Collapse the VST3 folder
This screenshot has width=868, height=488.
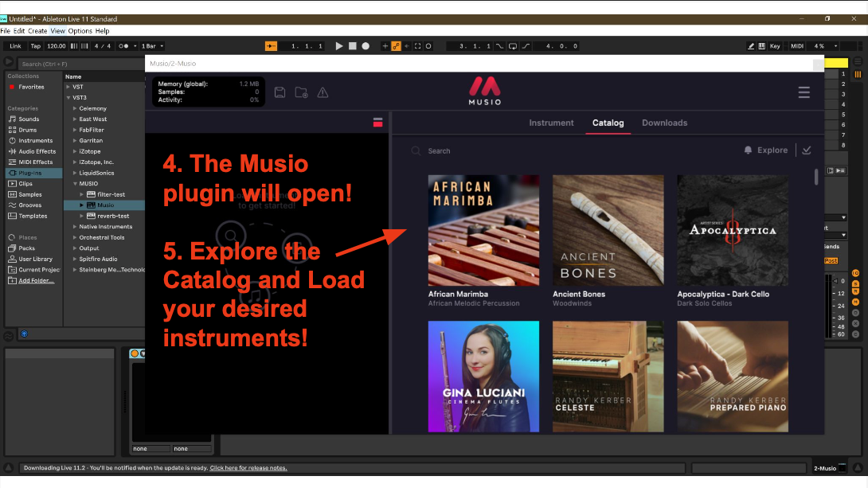click(68, 97)
